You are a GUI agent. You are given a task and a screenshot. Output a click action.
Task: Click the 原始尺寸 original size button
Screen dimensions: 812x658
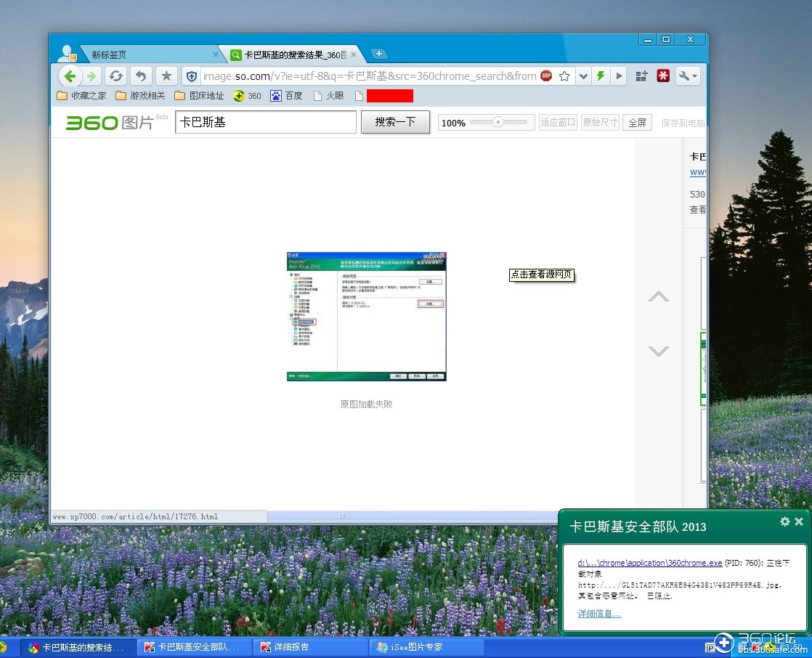click(x=600, y=123)
